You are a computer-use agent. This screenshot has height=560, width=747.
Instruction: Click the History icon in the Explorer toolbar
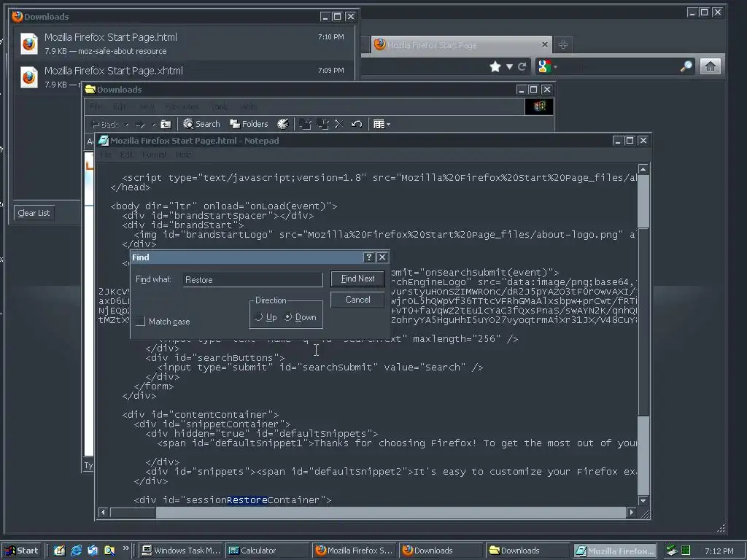pos(283,124)
